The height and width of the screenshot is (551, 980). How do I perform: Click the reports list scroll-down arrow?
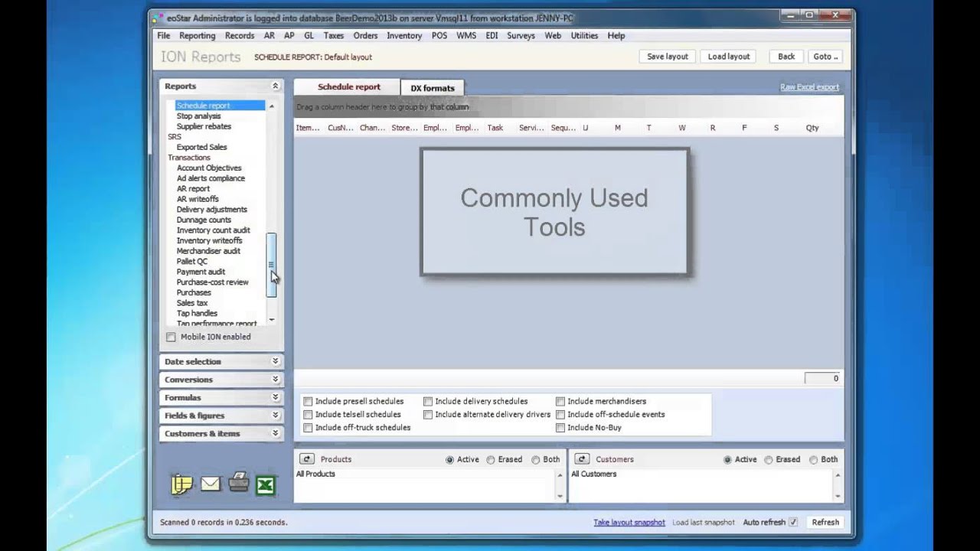tap(271, 320)
